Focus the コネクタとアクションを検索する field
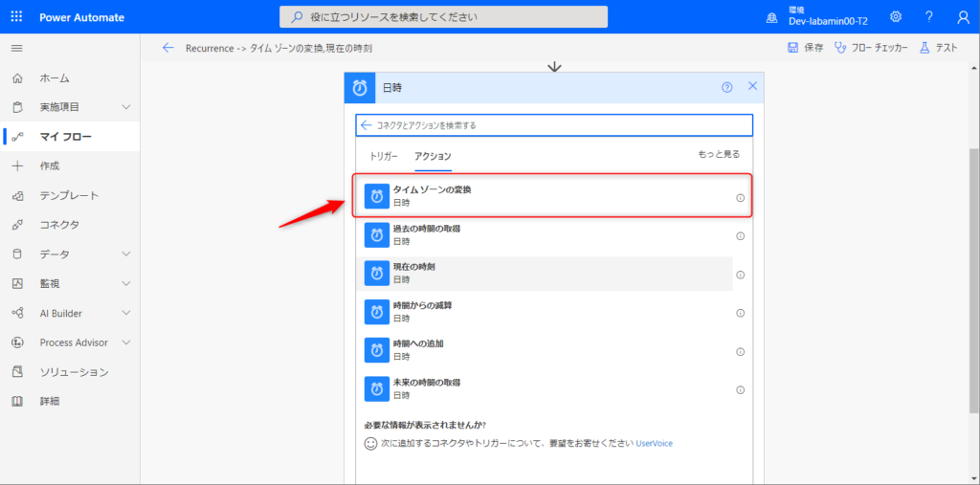The width and height of the screenshot is (980, 485). 554,125
